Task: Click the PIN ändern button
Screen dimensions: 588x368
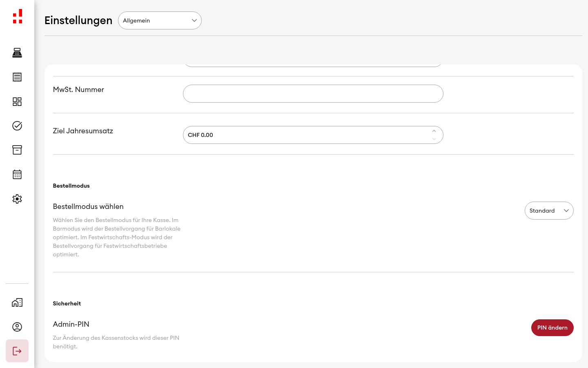Action: point(552,328)
